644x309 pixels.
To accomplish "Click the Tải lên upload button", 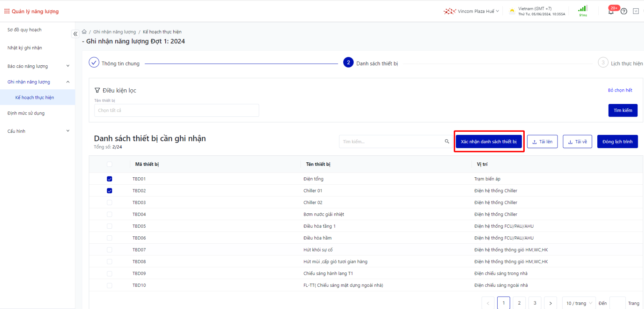I will pyautogui.click(x=542, y=142).
